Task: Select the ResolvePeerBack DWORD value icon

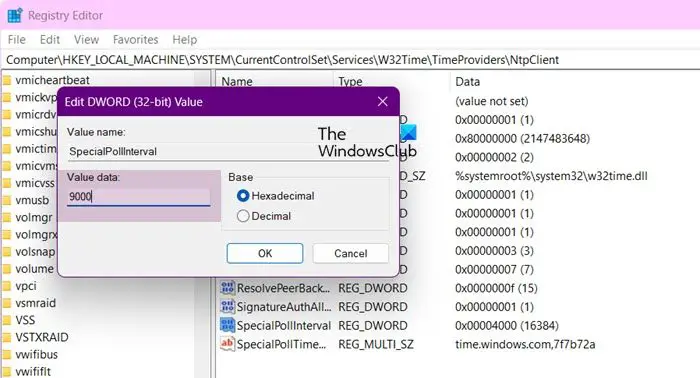Action: (x=227, y=288)
